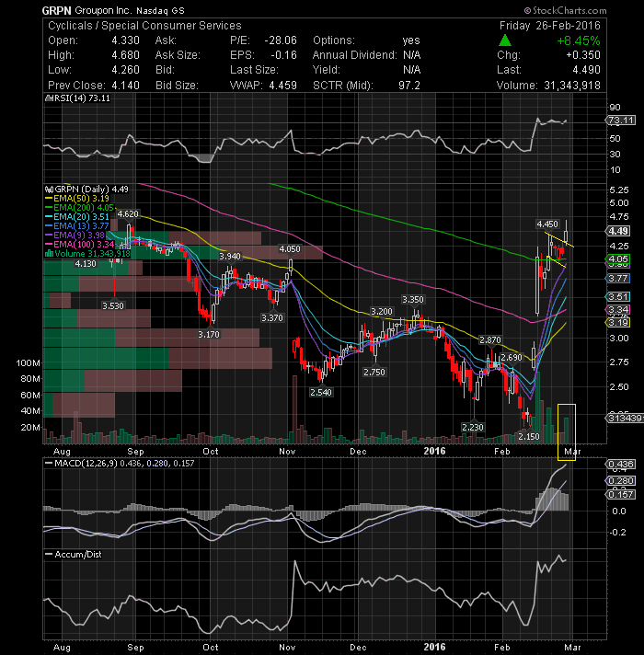Click the 73.11 RSI tag on right axis
This screenshot has height=655, width=644.
tap(621, 121)
